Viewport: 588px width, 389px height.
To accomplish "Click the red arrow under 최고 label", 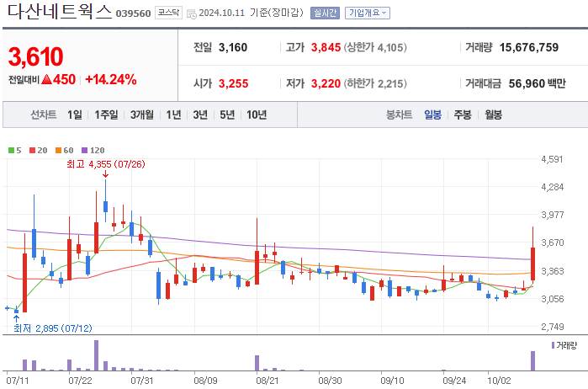I will [x=105, y=173].
